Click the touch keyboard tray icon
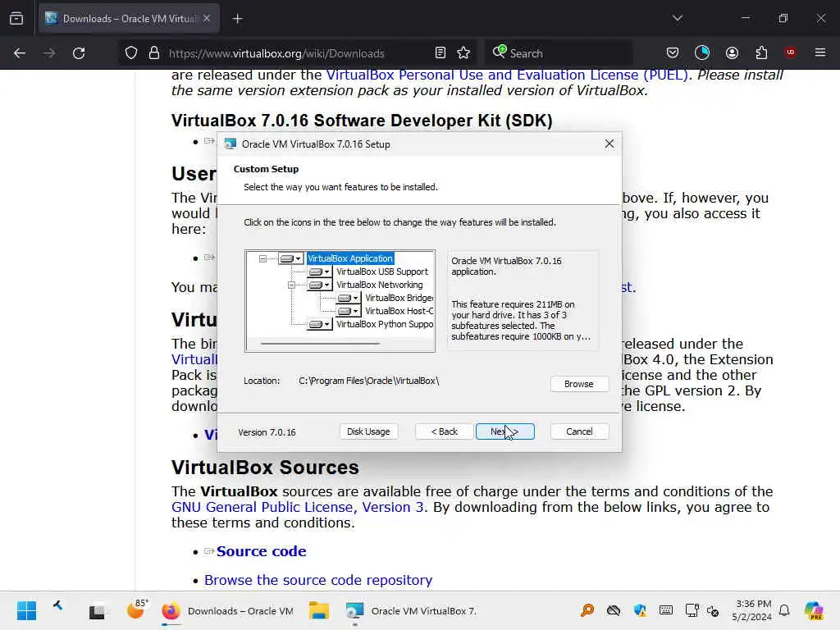This screenshot has width=840, height=630. (x=666, y=610)
